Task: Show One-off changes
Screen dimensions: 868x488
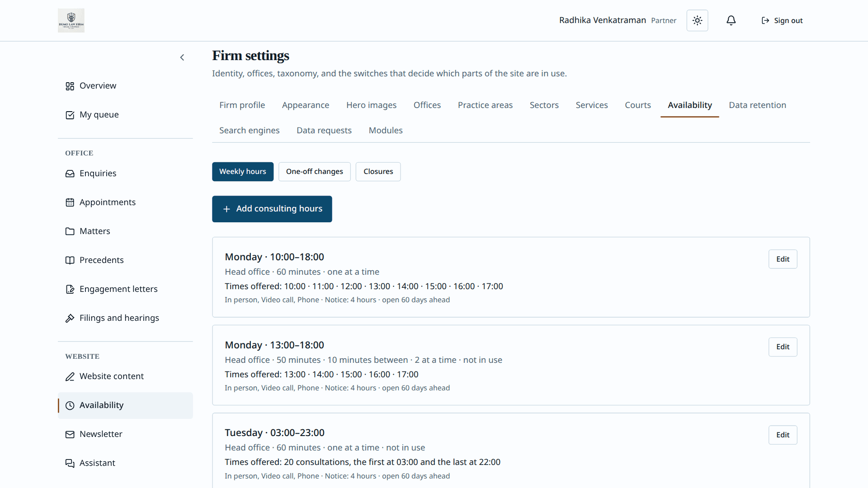Action: tap(314, 172)
